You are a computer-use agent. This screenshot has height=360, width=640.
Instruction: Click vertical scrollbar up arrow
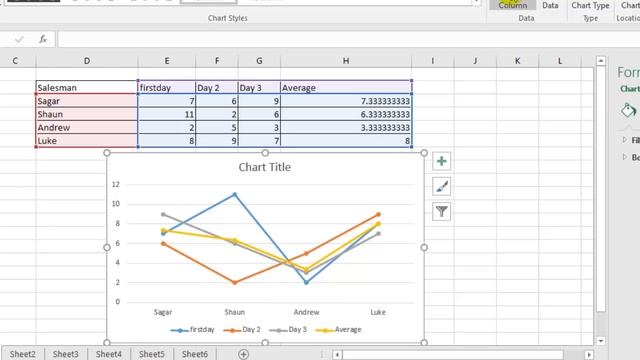coord(600,61)
